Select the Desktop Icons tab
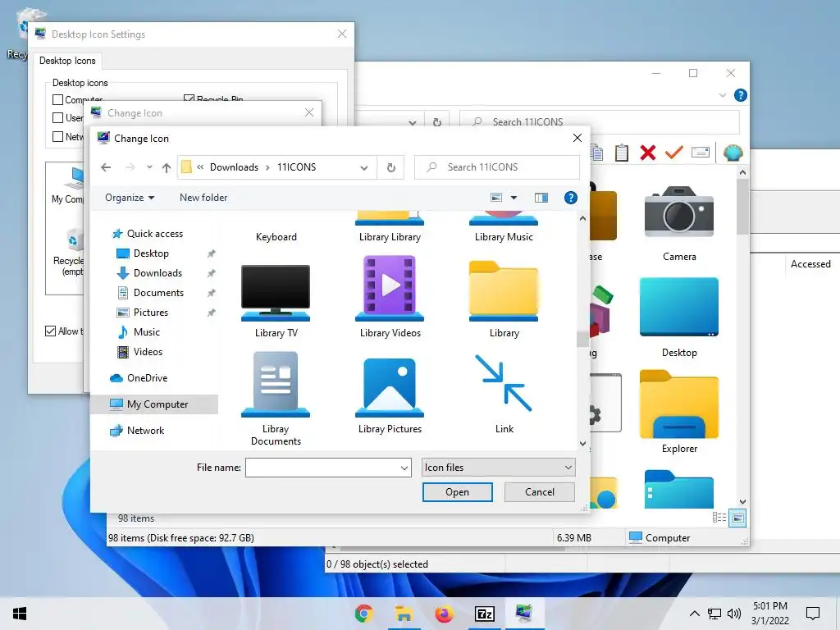840x630 pixels. (67, 61)
